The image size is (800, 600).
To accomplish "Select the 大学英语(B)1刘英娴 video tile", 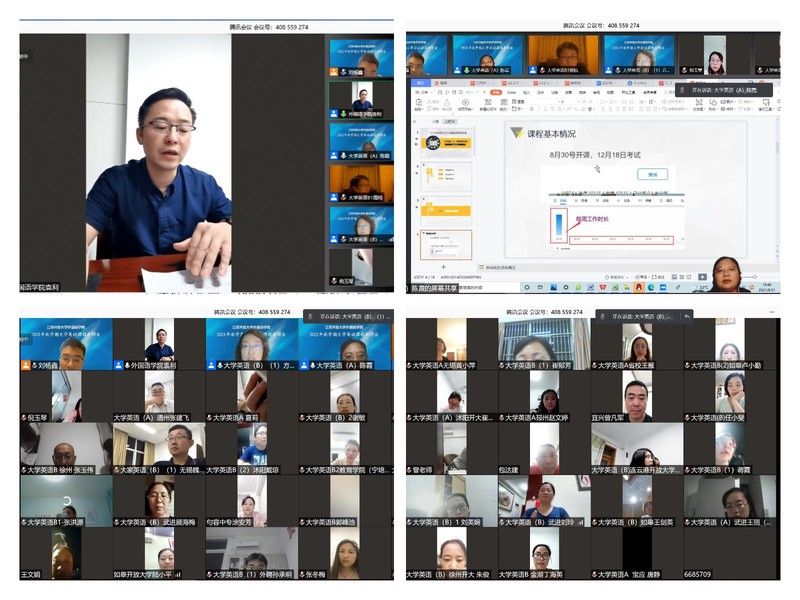I will point(452,501).
